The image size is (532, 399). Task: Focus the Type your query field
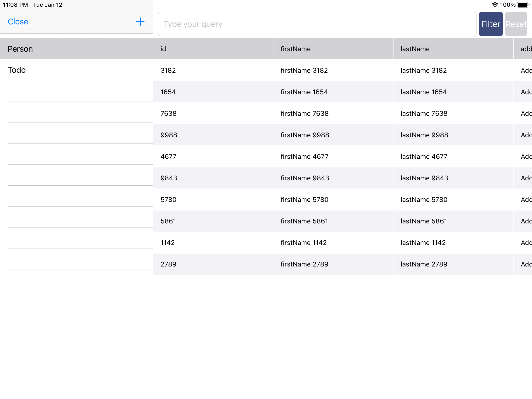[317, 24]
